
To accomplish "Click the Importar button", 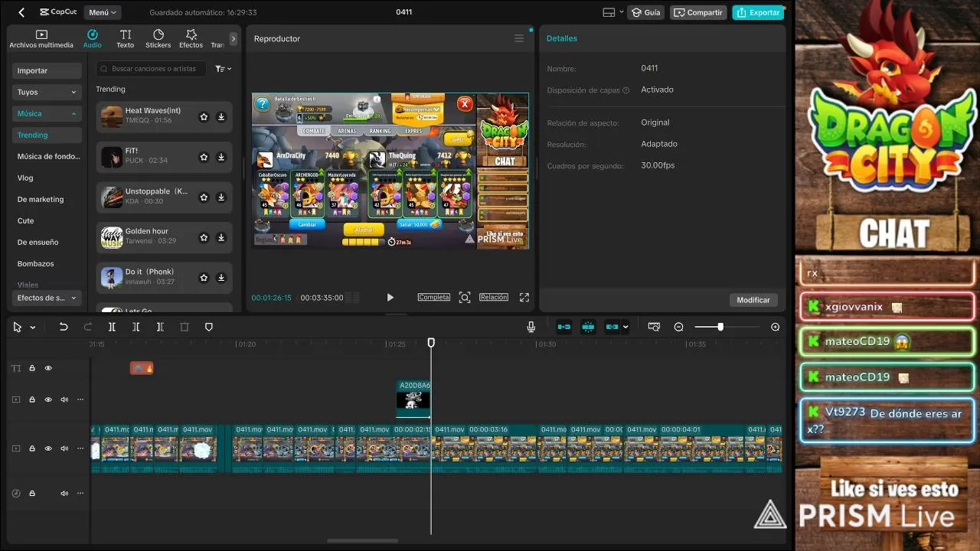I will click(x=47, y=70).
